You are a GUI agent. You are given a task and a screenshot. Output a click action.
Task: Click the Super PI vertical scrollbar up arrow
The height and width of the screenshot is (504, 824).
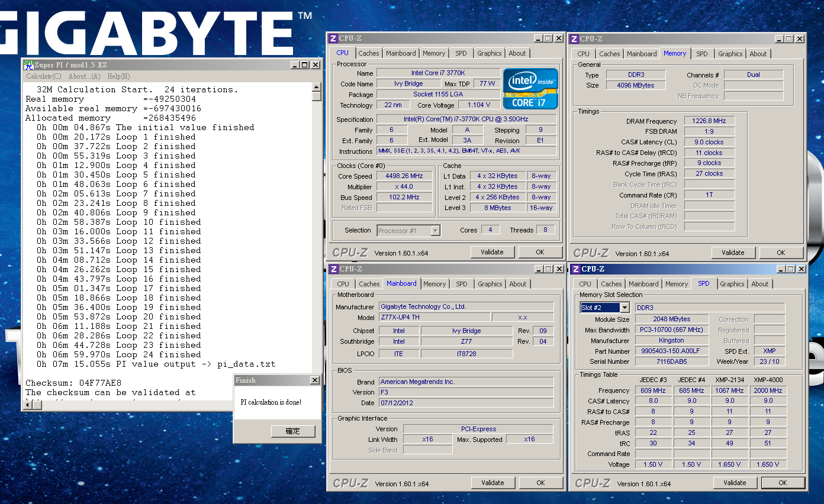(x=317, y=87)
